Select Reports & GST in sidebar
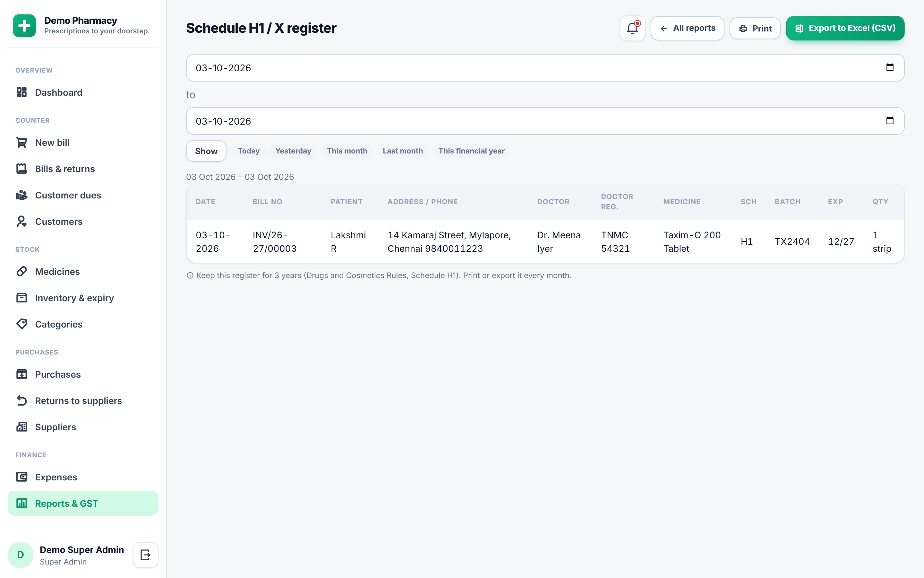The image size is (924, 578). (x=83, y=504)
